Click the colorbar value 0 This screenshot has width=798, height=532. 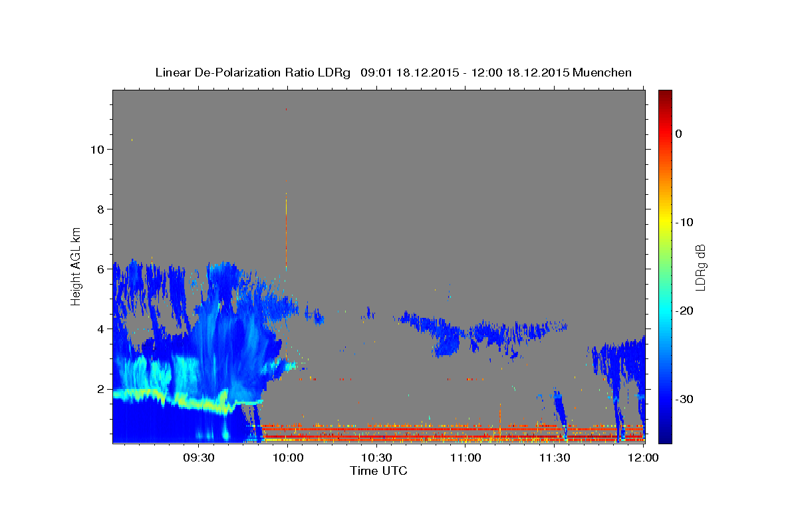click(678, 134)
